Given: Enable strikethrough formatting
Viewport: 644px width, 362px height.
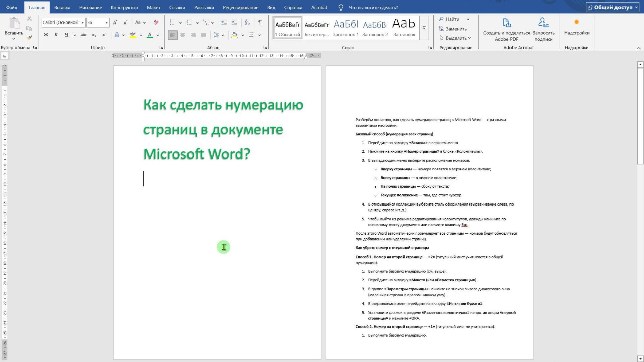Looking at the screenshot, I should click(83, 35).
